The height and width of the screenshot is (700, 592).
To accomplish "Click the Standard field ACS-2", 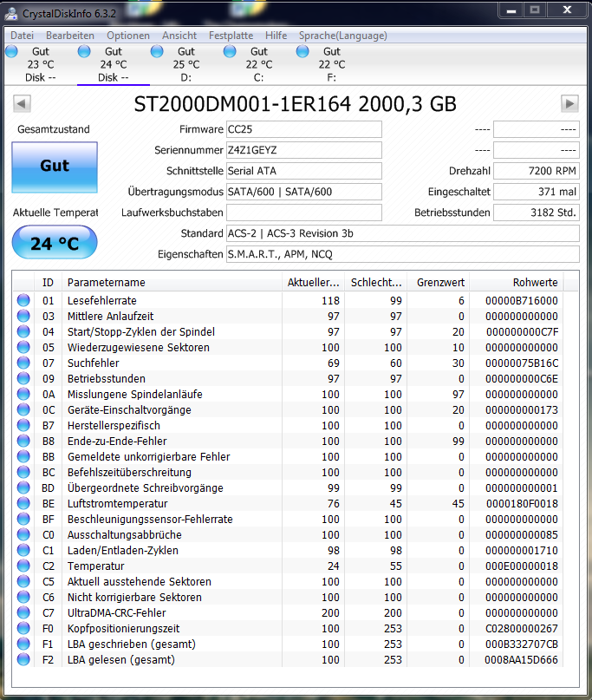I will point(403,233).
